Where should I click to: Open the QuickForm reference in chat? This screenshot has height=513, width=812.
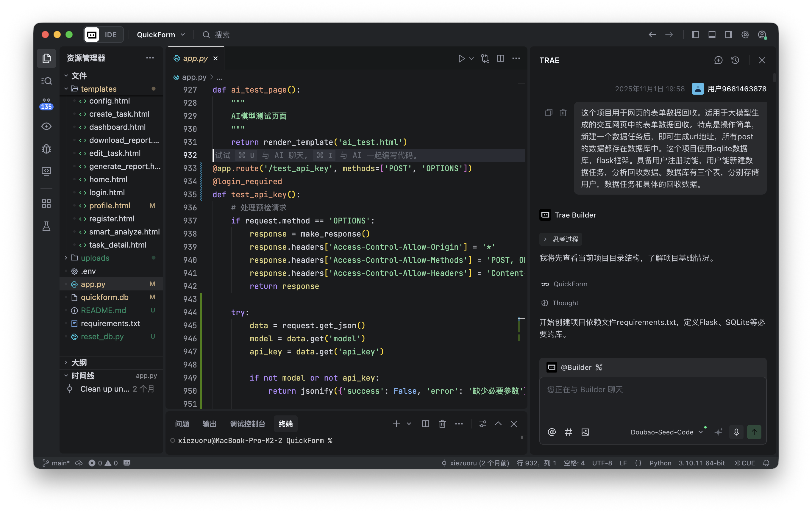point(564,284)
